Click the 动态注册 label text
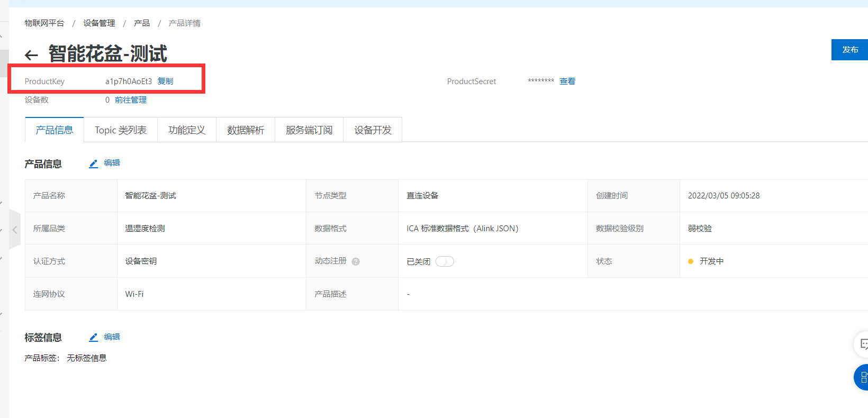Image resolution: width=868 pixels, height=418 pixels. 331,261
